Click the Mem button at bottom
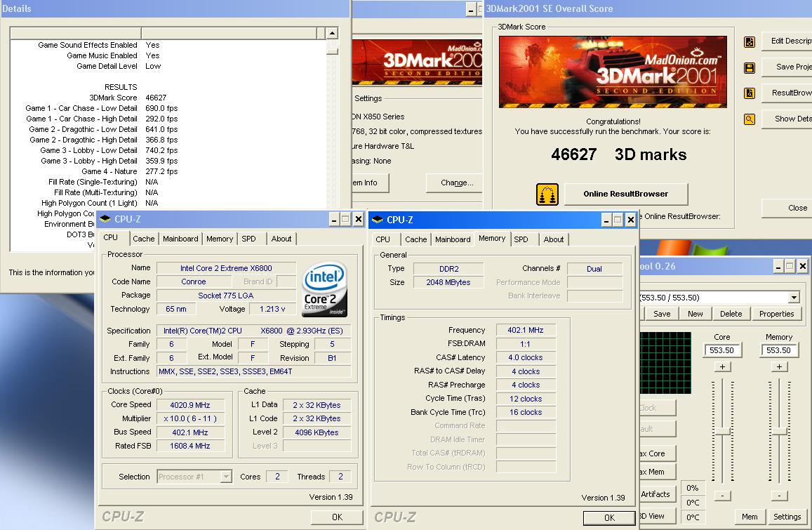The image size is (812, 530). [x=750, y=517]
